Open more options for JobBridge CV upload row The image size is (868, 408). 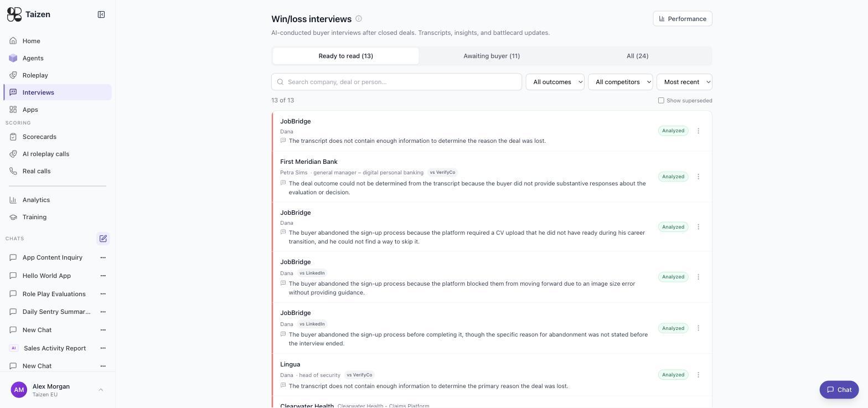pos(698,227)
